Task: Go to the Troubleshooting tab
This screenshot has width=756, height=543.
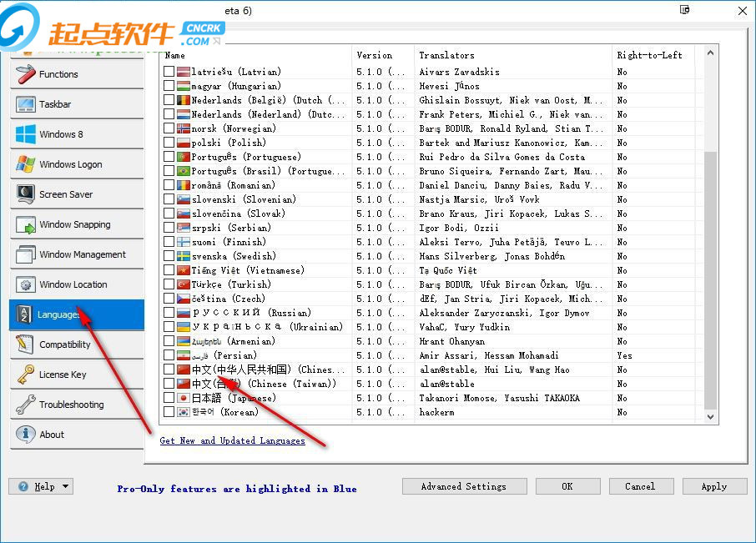Action: [x=77, y=405]
